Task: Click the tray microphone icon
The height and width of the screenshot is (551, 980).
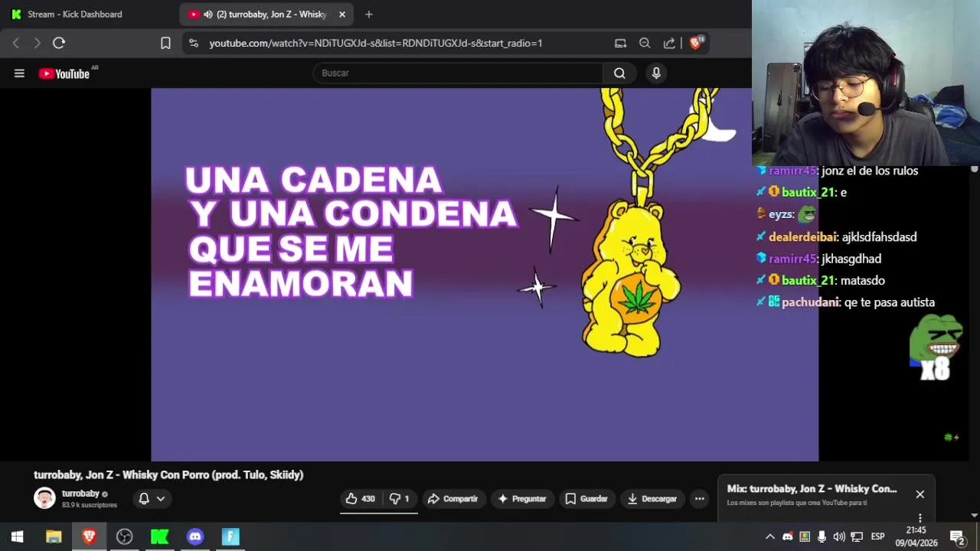Action: 822,536
